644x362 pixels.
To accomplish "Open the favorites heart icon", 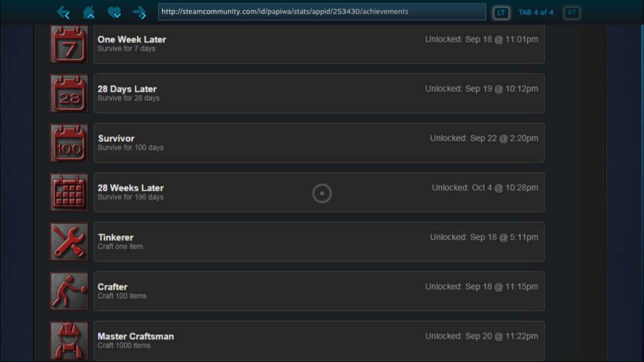I will pyautogui.click(x=114, y=12).
